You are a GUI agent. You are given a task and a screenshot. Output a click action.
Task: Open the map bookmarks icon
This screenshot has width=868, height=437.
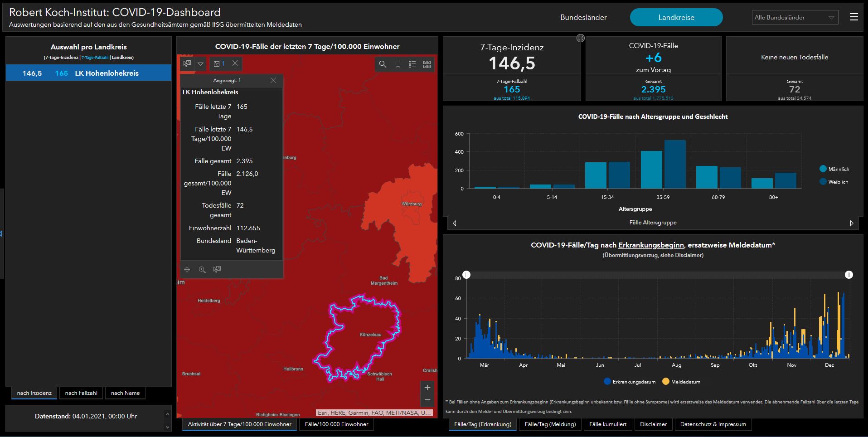398,64
